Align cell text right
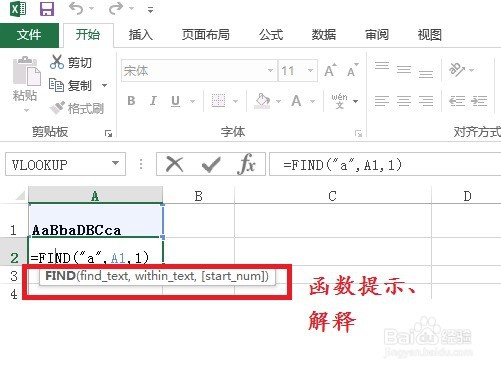This screenshot has height=370, width=501. (x=426, y=101)
